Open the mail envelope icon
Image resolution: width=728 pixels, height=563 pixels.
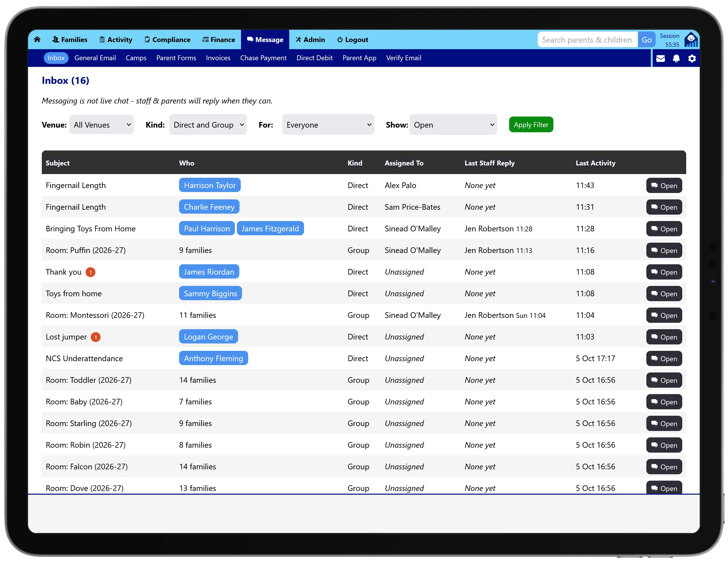tap(660, 59)
